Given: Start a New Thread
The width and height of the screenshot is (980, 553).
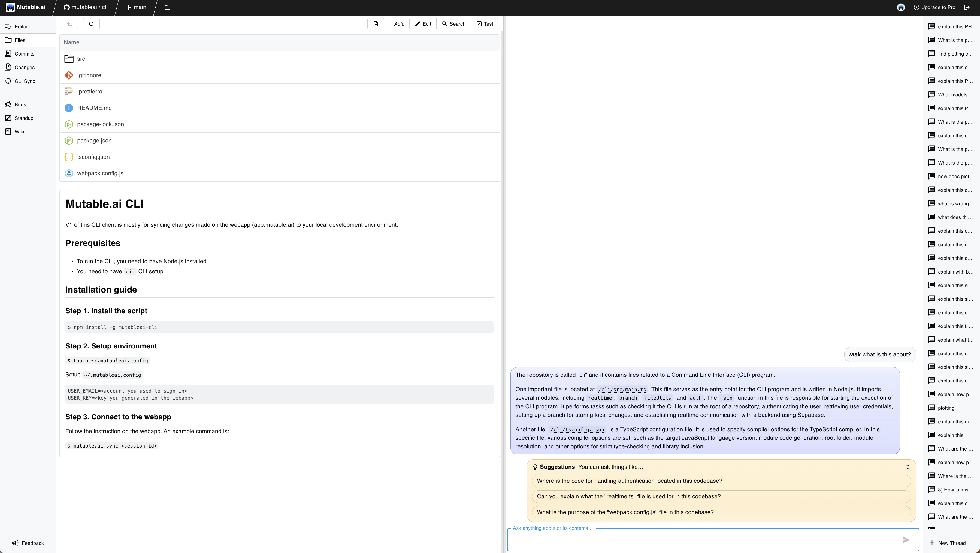Looking at the screenshot, I should [x=947, y=543].
